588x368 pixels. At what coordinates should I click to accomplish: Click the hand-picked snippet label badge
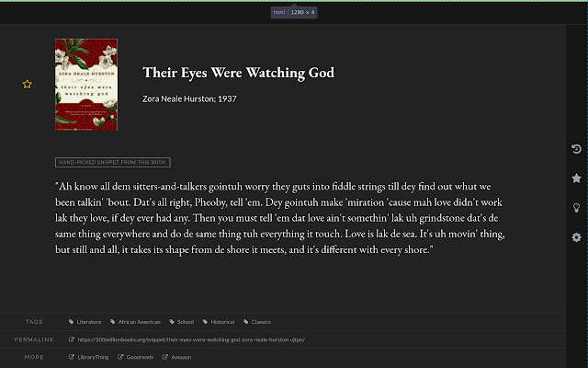112,163
